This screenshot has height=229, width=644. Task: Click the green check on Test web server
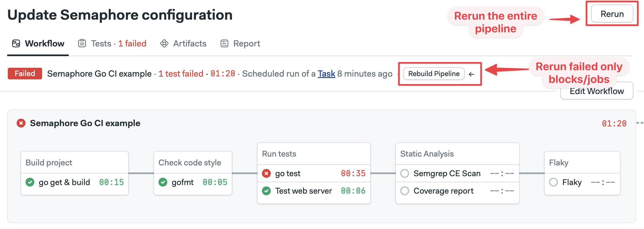click(x=266, y=191)
